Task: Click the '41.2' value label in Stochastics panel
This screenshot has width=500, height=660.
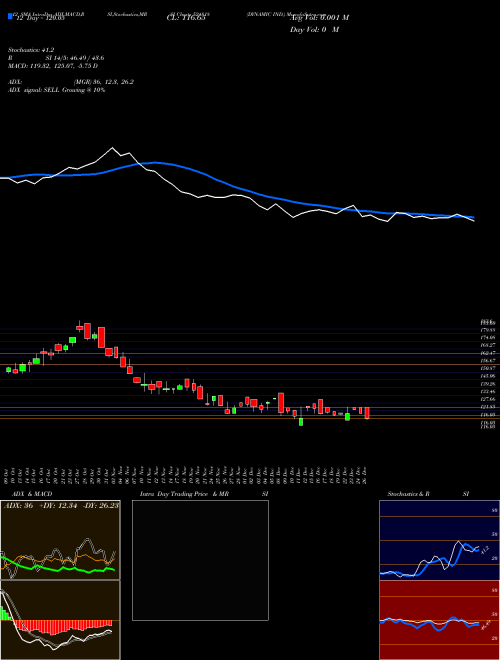Action: (x=484, y=549)
